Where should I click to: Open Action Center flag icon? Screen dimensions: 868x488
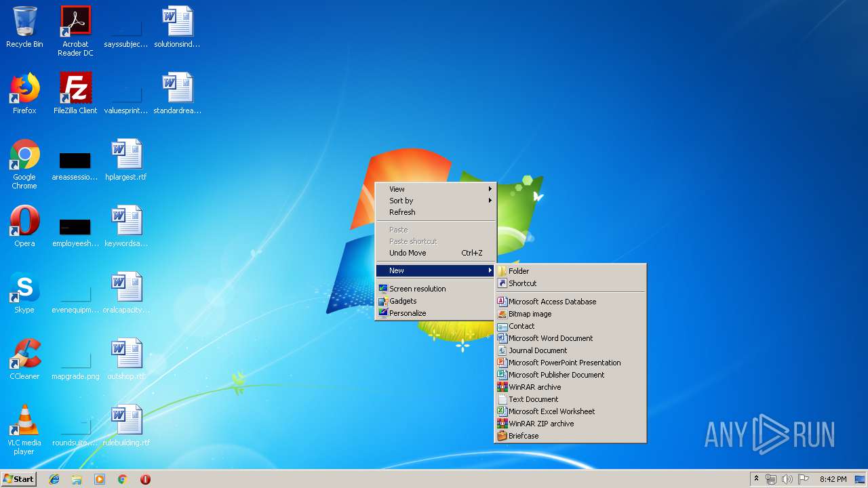804,479
